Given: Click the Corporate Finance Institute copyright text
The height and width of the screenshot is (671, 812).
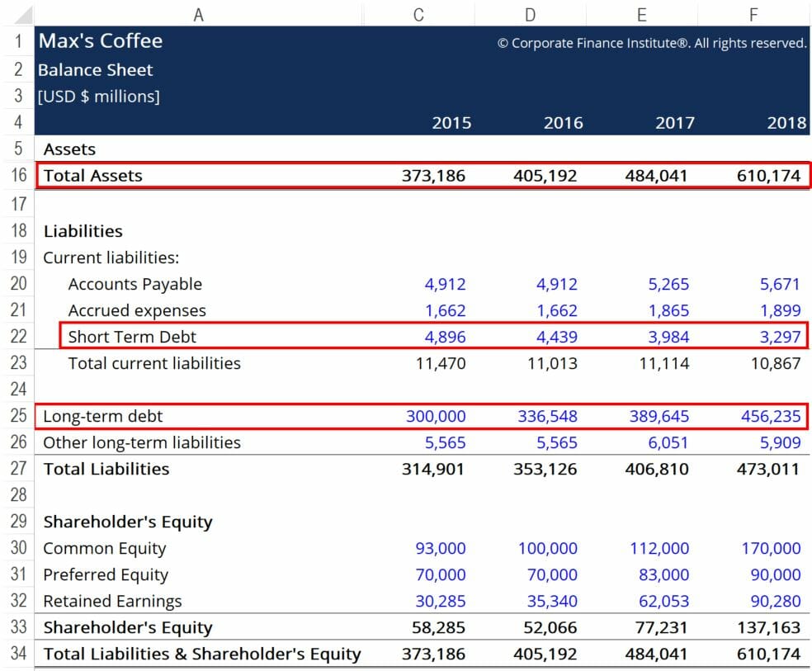Looking at the screenshot, I should tap(651, 43).
